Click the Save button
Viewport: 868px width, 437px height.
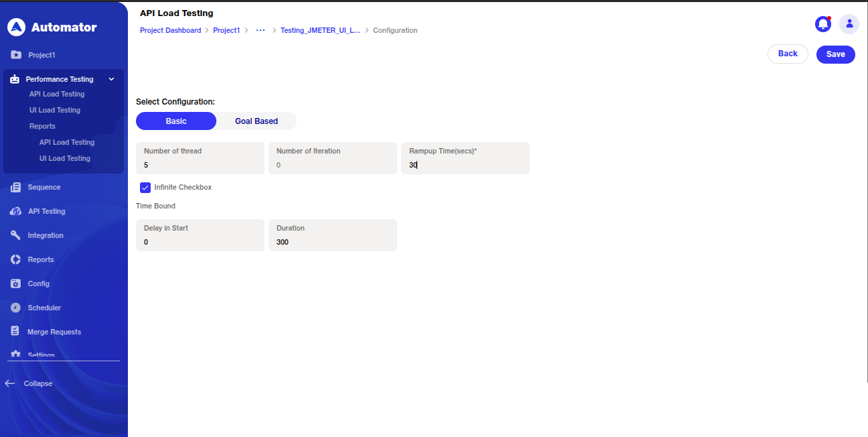click(835, 54)
